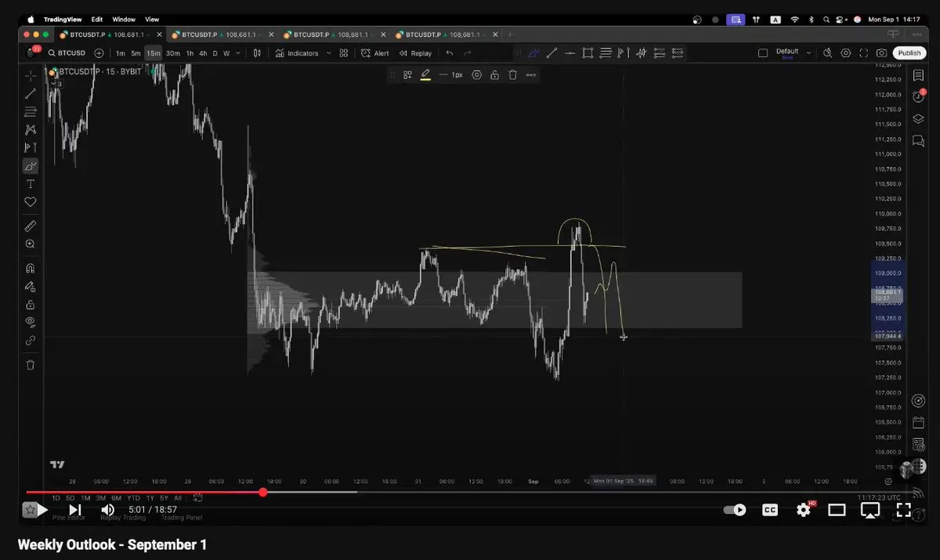Select the 1m timeframe
The image size is (940, 560).
tap(120, 53)
